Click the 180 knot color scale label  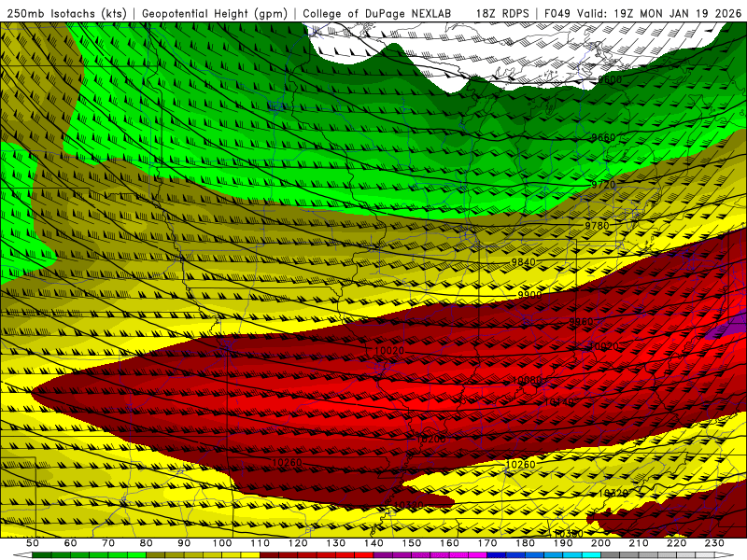526,543
